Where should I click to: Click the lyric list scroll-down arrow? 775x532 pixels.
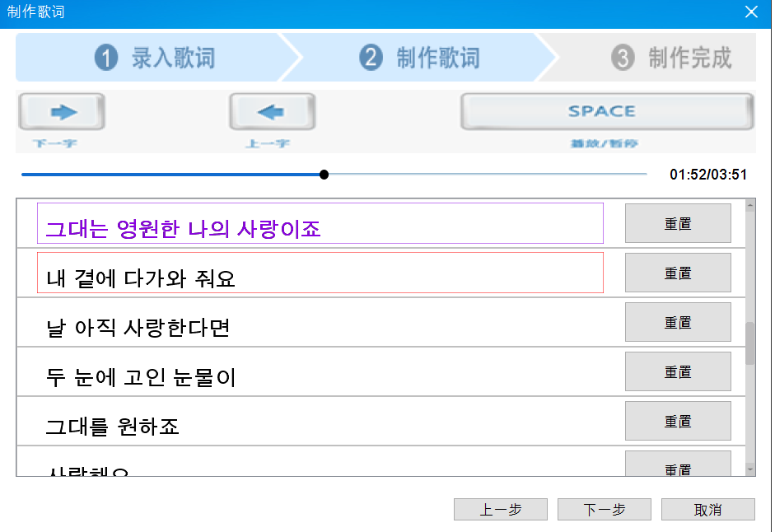coord(750,469)
